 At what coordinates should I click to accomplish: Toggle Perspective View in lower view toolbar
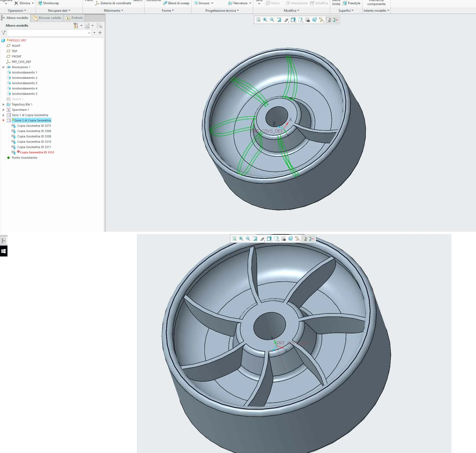(x=291, y=239)
